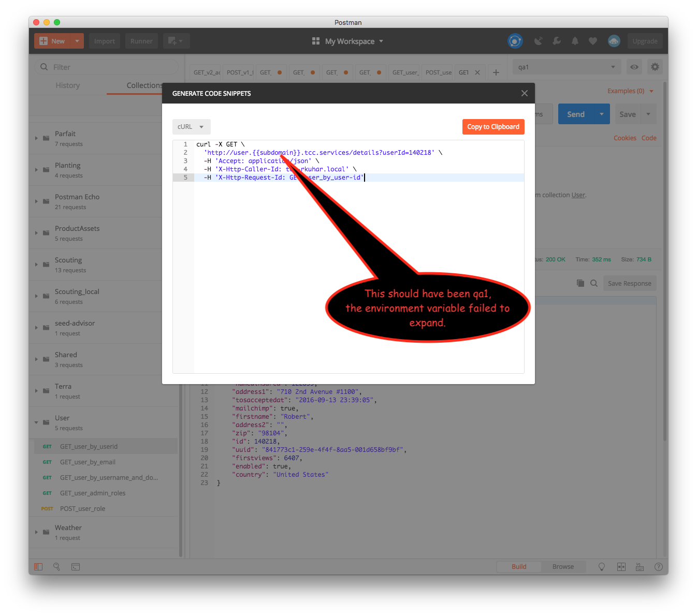Click the heart icon in header
Viewport: 697px width, 616px height.
click(593, 41)
